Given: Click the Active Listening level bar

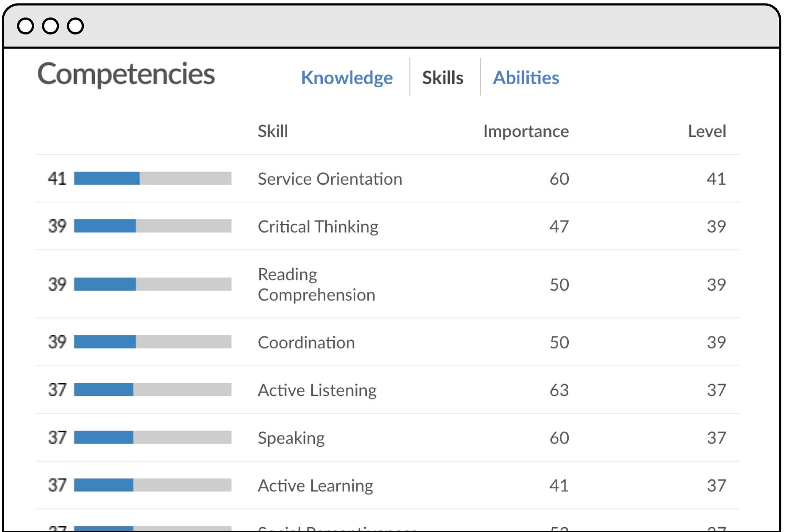Looking at the screenshot, I should (x=153, y=389).
